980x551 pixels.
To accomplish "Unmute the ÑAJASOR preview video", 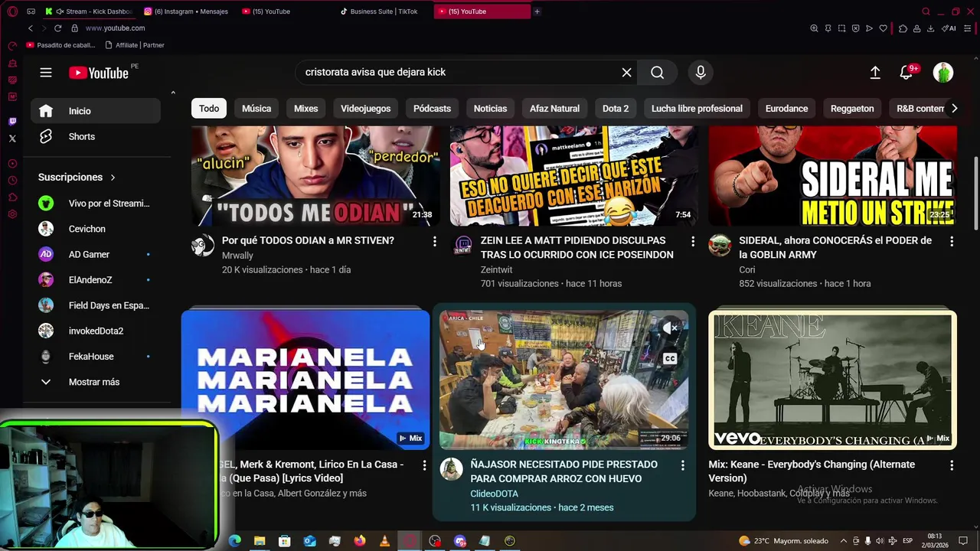I will click(x=670, y=328).
